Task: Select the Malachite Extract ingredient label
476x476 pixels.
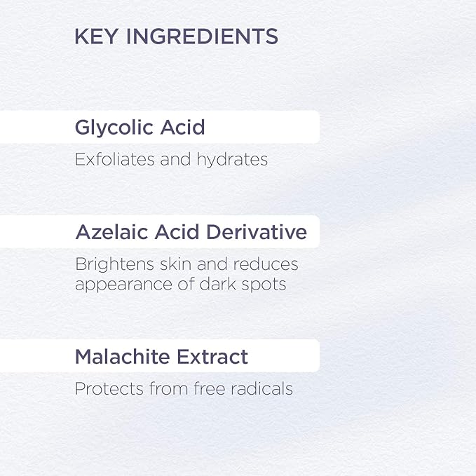Action: (161, 357)
